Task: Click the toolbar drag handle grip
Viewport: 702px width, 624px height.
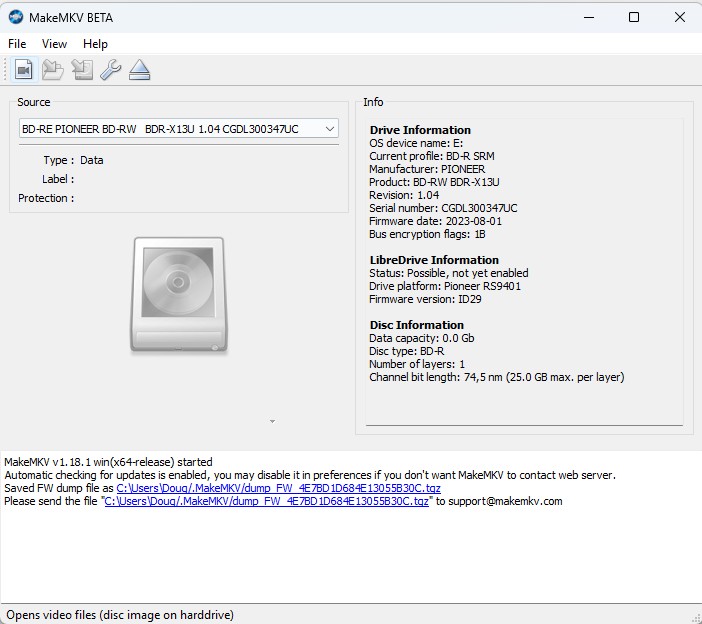Action: 6,69
